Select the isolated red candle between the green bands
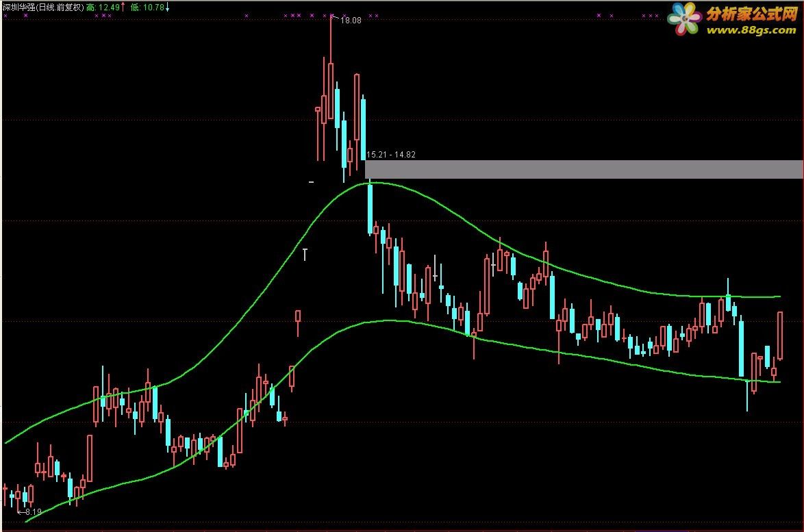This screenshot has width=804, height=532. pos(298,322)
